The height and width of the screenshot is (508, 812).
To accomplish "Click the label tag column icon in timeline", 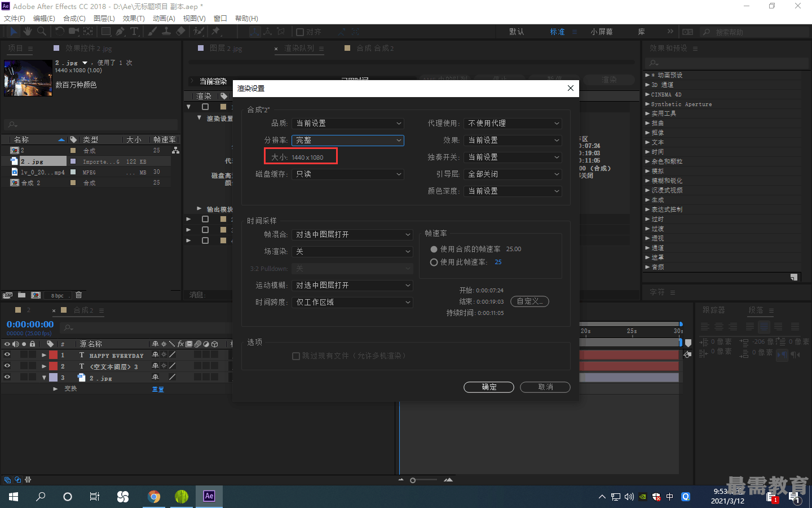I will tap(50, 344).
